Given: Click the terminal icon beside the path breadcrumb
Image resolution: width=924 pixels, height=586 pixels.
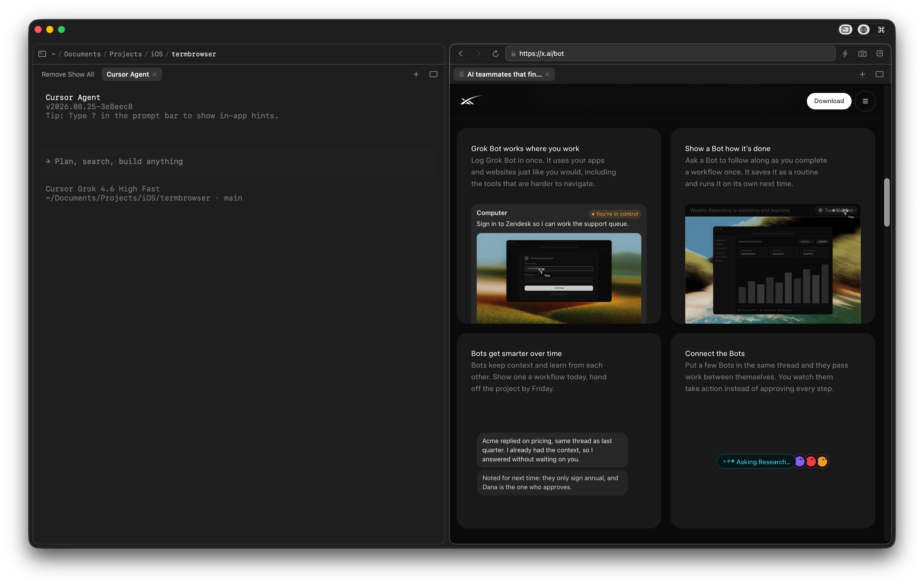Looking at the screenshot, I should (x=42, y=54).
